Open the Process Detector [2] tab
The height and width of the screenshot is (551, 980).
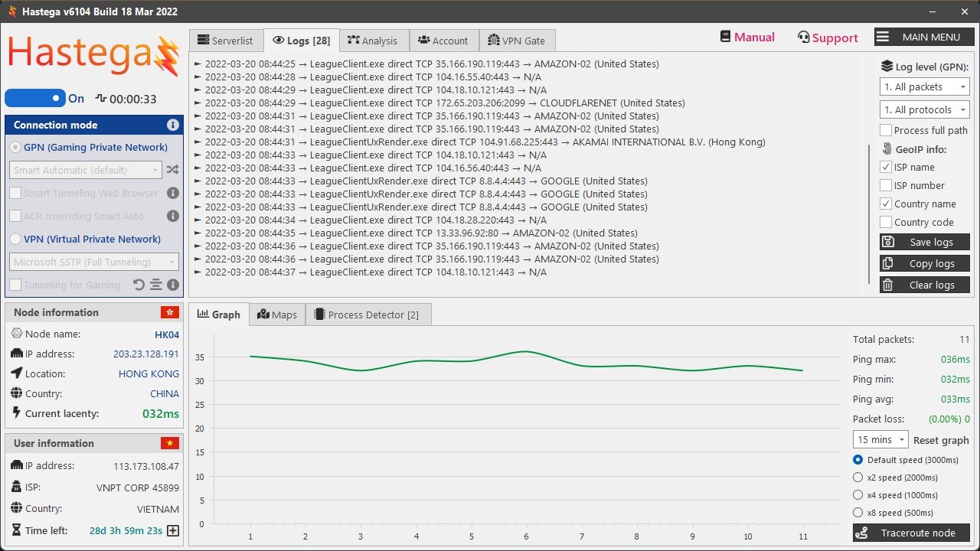(x=367, y=315)
